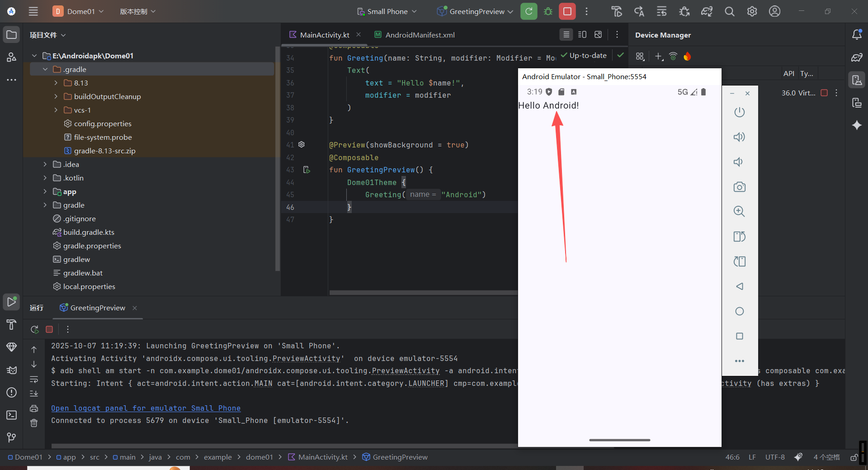Viewport: 868px width, 470px height.
Task: Expand the app module folder
Action: (x=45, y=191)
